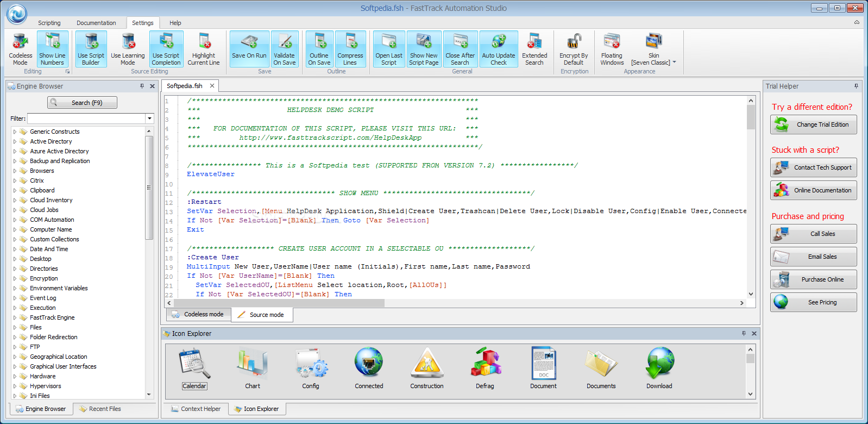Click the Contact Tech Support button
Screen dimensions: 868x424
tap(813, 167)
